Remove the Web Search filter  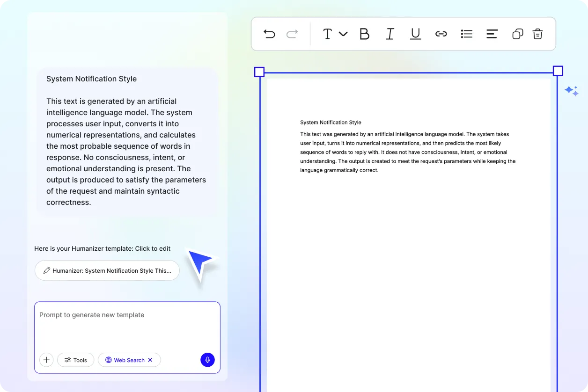150,360
